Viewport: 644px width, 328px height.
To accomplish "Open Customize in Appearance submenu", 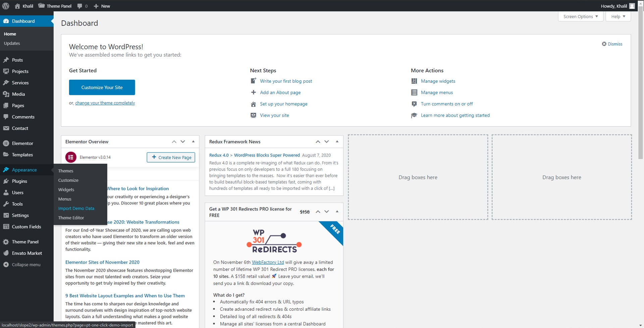I will tap(68, 180).
